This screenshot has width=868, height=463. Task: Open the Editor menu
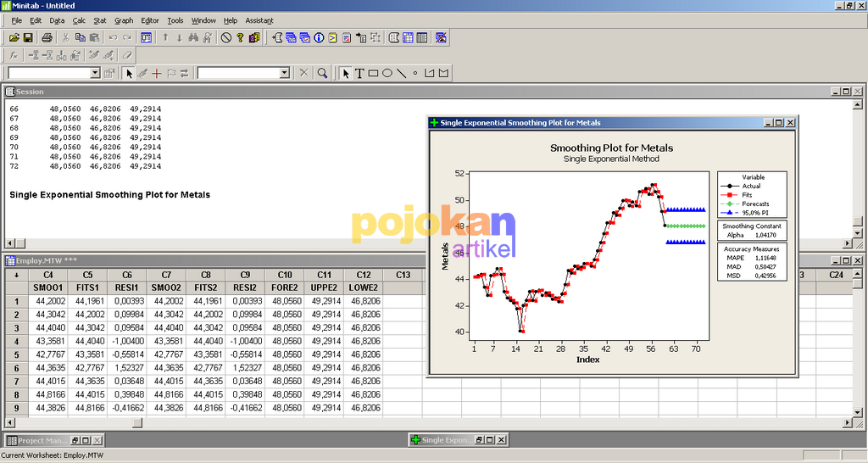click(150, 20)
